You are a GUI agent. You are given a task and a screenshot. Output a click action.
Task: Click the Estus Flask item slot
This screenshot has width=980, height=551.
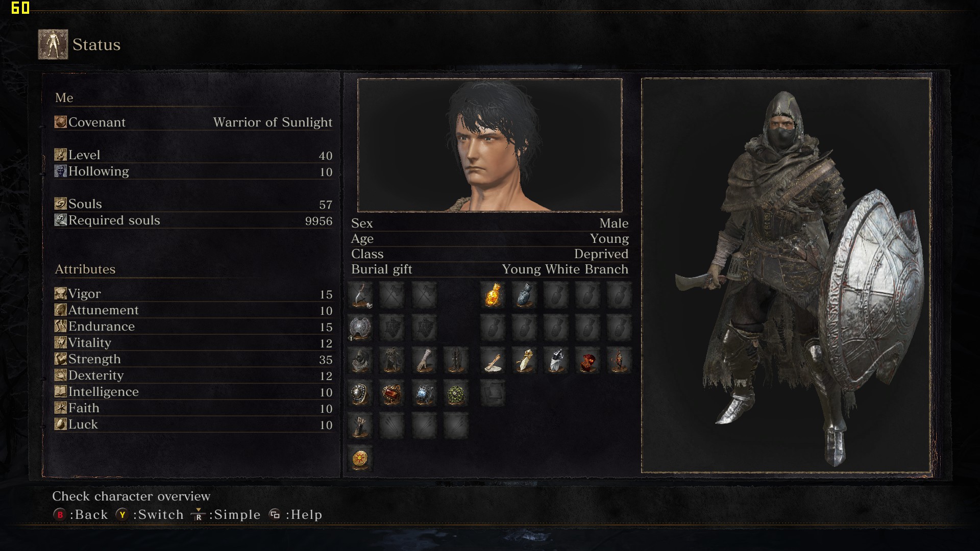point(493,295)
